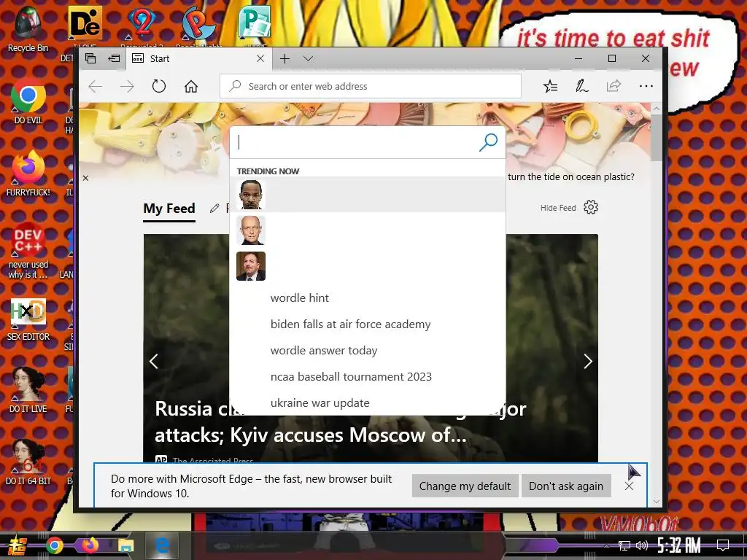Close the Start tab

click(260, 58)
